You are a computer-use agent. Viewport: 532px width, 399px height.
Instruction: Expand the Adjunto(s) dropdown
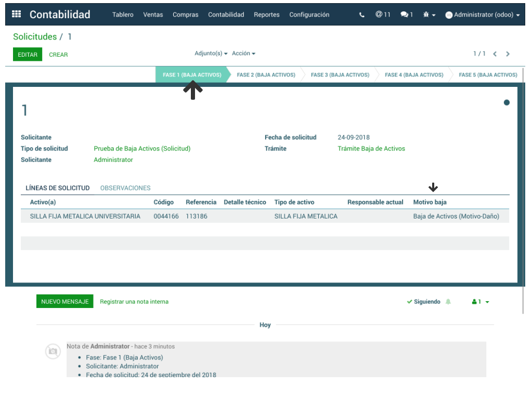[211, 54]
